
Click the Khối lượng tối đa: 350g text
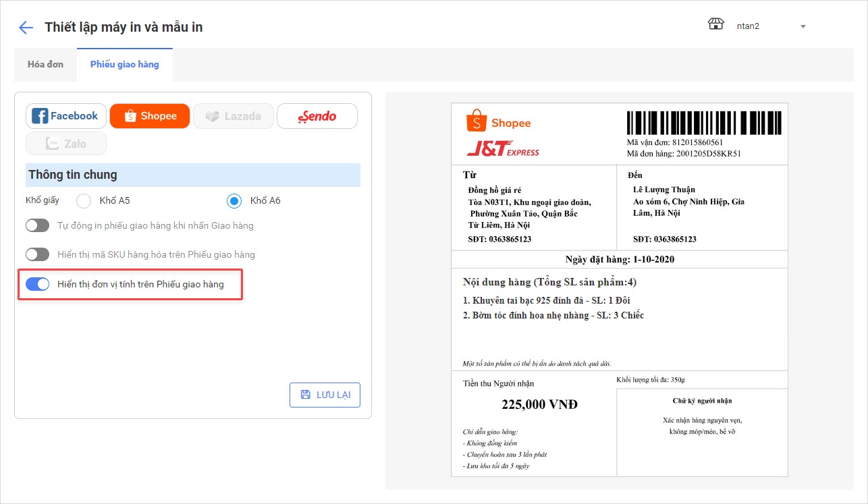651,380
